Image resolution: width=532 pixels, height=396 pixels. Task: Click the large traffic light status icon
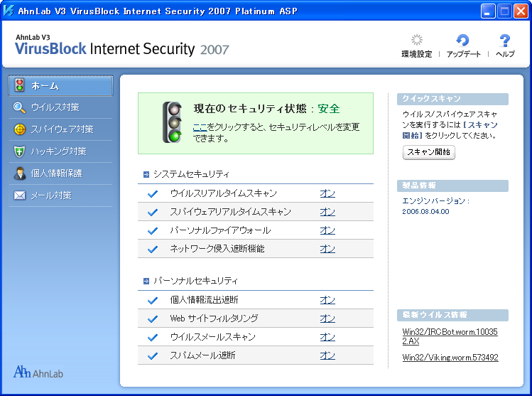coord(173,122)
